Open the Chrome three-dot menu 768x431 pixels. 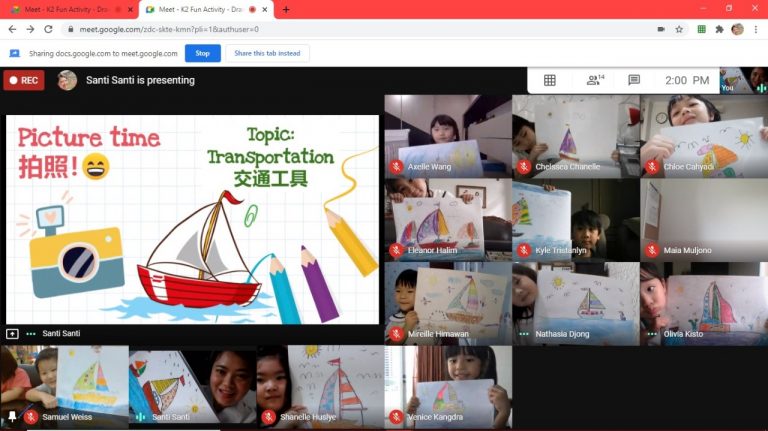[x=755, y=30]
